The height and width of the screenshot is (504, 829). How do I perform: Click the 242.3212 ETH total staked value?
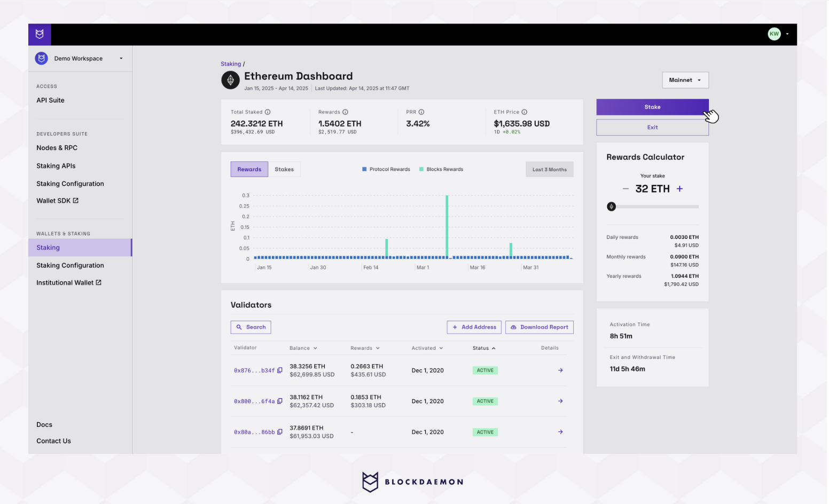pyautogui.click(x=256, y=123)
